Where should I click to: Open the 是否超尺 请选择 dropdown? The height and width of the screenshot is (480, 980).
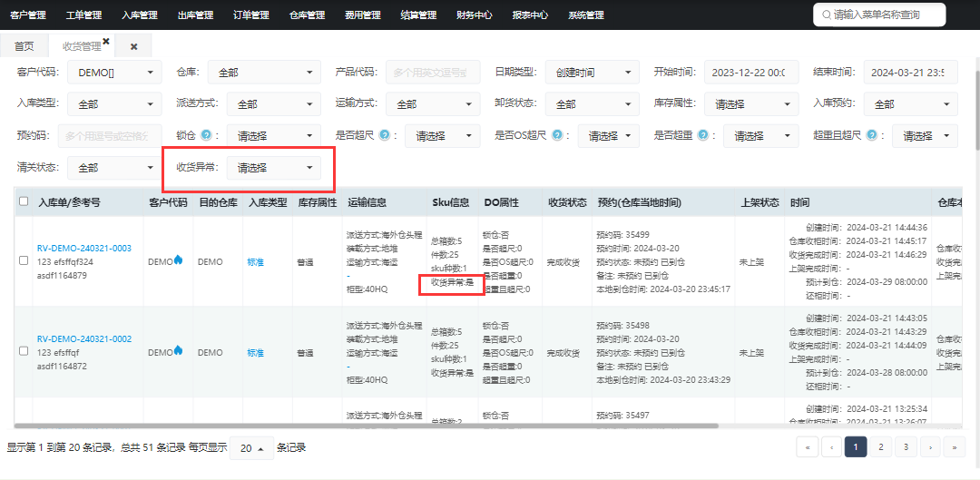click(x=443, y=135)
